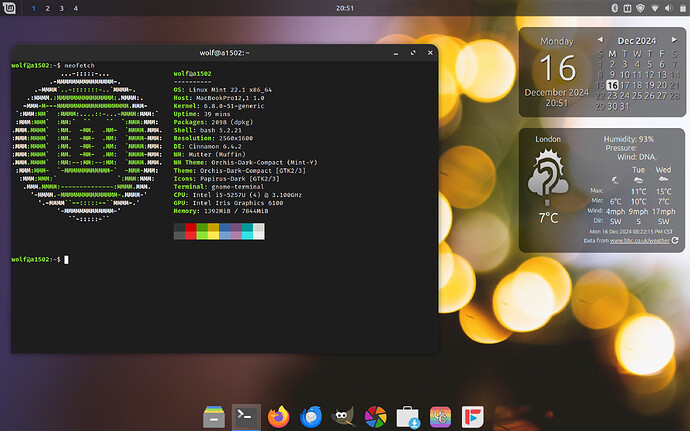Click the terminal title wolf@a1502:~

tap(224, 53)
